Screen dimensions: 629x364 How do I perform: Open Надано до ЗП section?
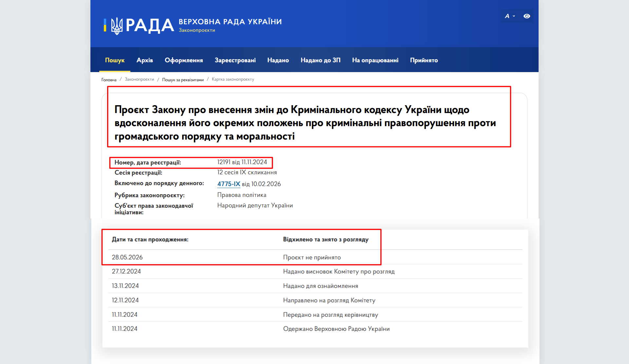click(x=320, y=60)
